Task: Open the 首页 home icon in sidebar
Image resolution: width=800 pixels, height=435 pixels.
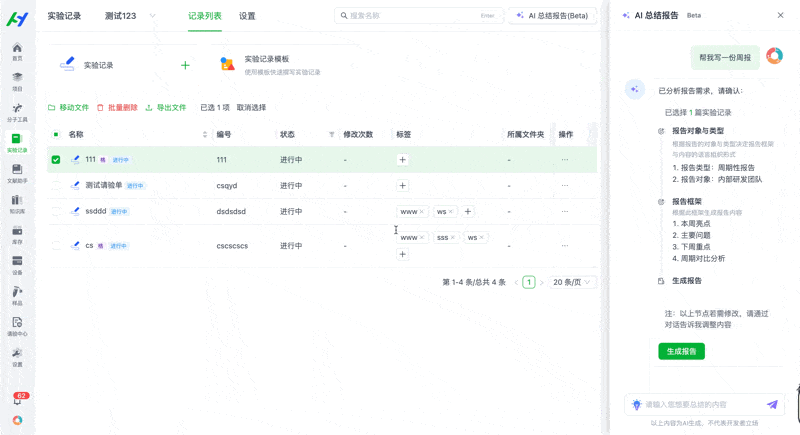Action: click(x=17, y=51)
